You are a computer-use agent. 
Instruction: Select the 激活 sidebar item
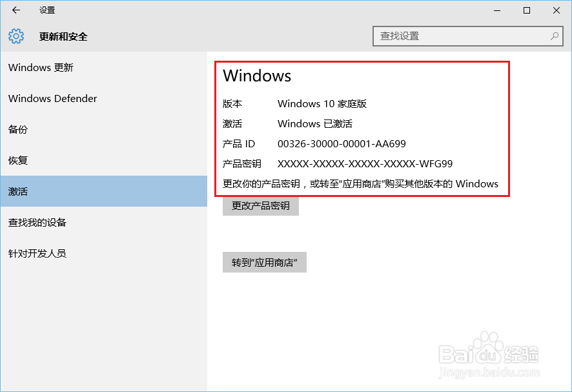pyautogui.click(x=103, y=191)
